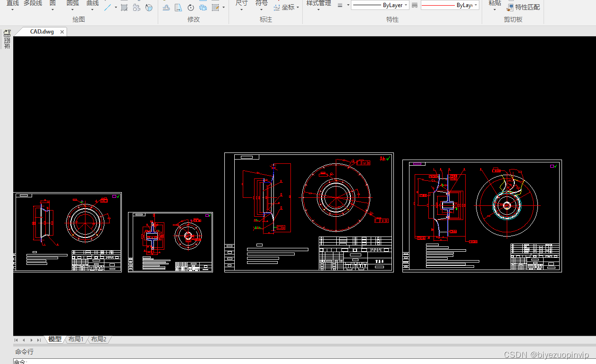Click the region icon next to the hatch icon
The height and width of the screenshot is (364, 596).
pyautogui.click(x=136, y=8)
